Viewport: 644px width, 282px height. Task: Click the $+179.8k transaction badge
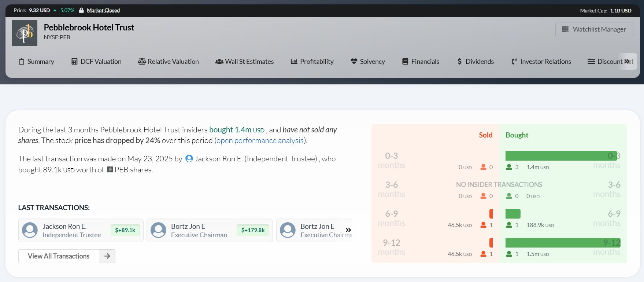coord(253,230)
